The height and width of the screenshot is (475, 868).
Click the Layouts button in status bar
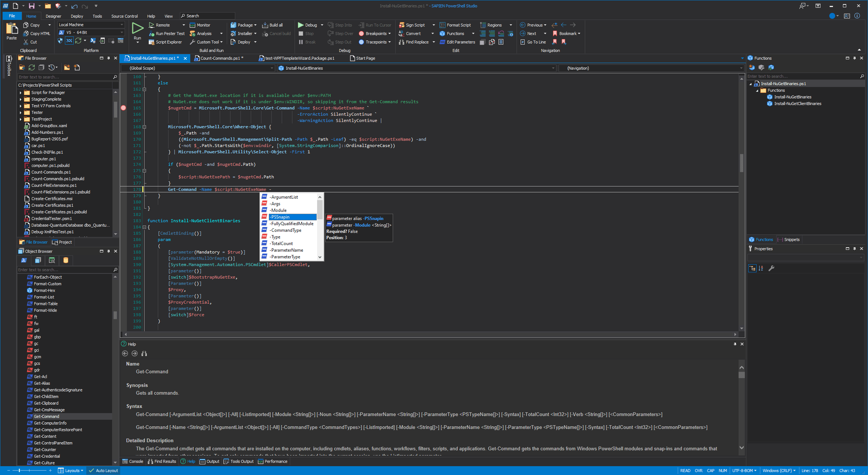[71, 471]
